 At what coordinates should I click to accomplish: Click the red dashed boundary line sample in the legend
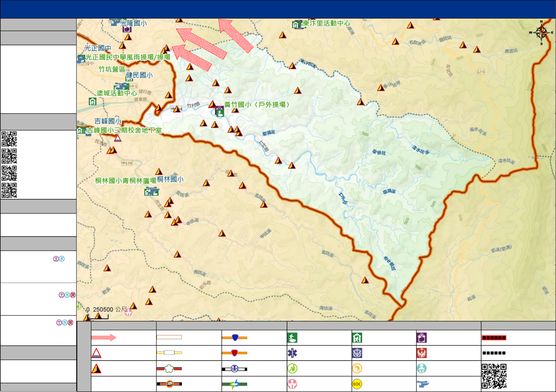[x=494, y=338]
